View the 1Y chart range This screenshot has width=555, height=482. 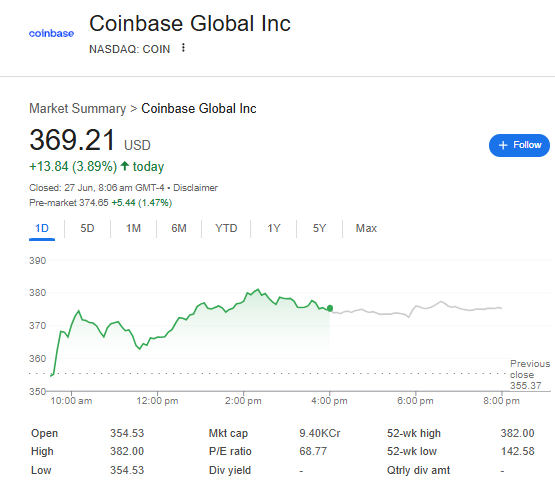274,228
